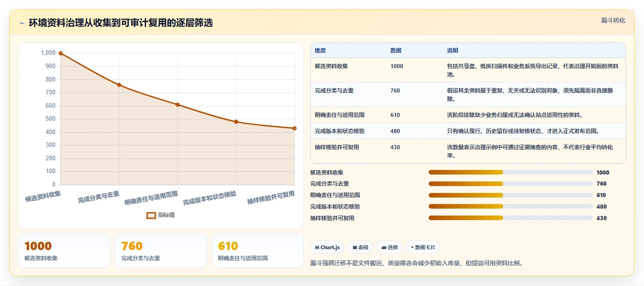
Task: Click the 漏斗转化 label in header
Action: (613, 20)
